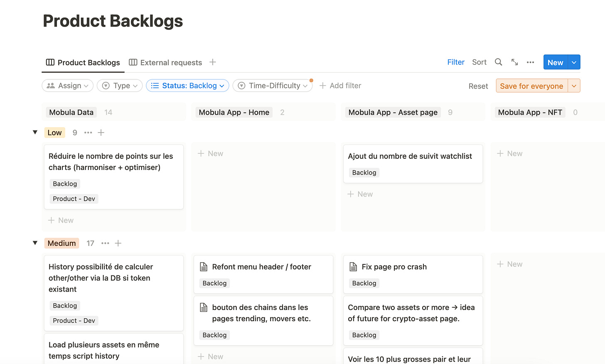Add New card in Mobula App - NFT Low
The height and width of the screenshot is (364, 605).
point(510,153)
